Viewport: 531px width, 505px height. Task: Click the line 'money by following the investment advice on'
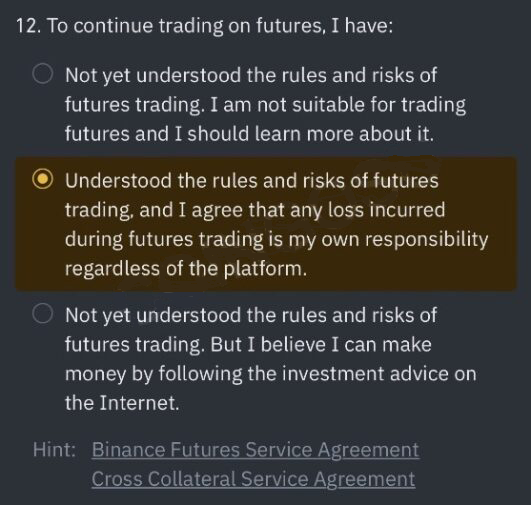(271, 374)
